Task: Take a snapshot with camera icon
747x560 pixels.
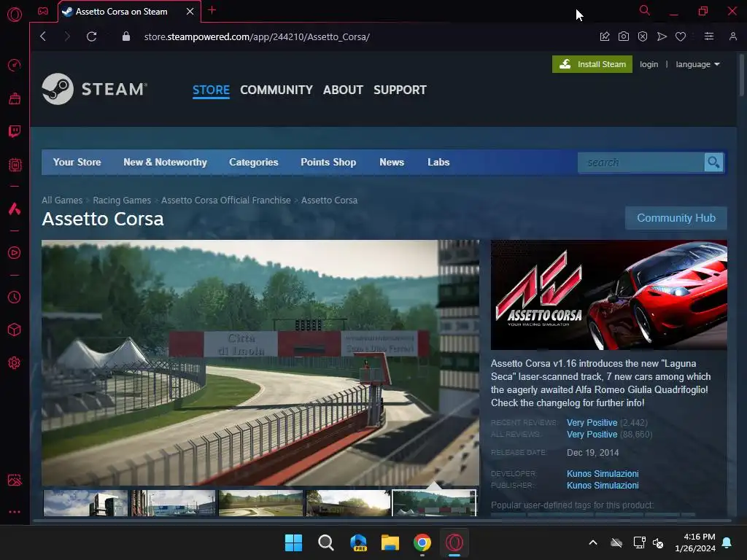Action: (624, 36)
